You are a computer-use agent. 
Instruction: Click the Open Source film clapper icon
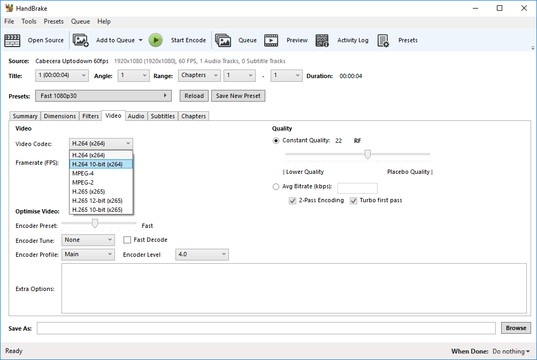point(12,40)
